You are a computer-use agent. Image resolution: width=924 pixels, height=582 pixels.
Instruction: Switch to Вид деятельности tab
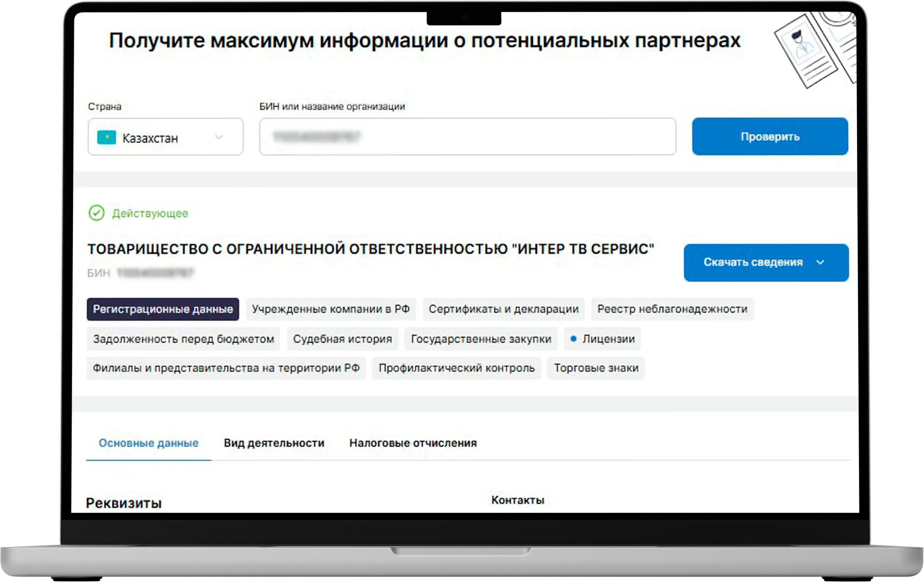[274, 443]
